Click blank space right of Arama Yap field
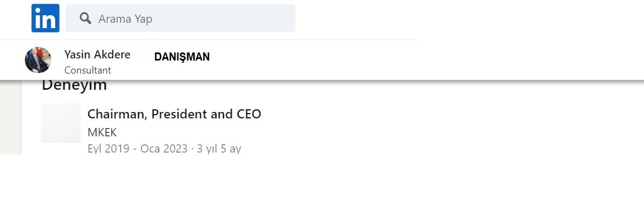The image size is (644, 199). tap(356, 18)
